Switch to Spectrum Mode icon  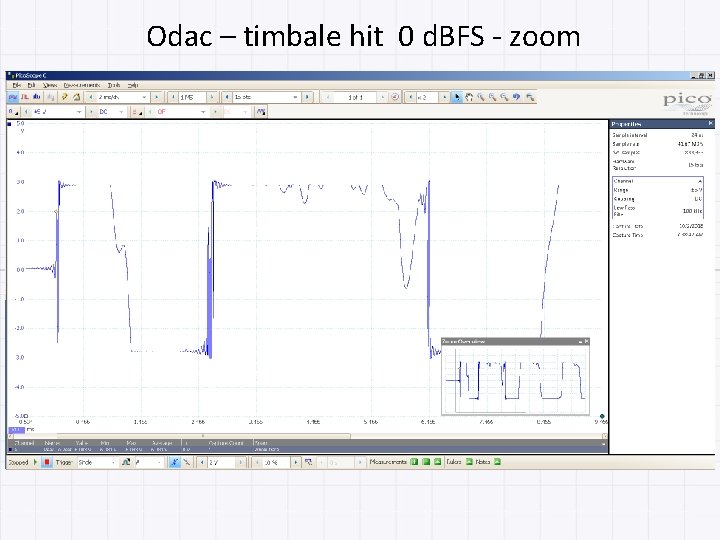pos(37,97)
